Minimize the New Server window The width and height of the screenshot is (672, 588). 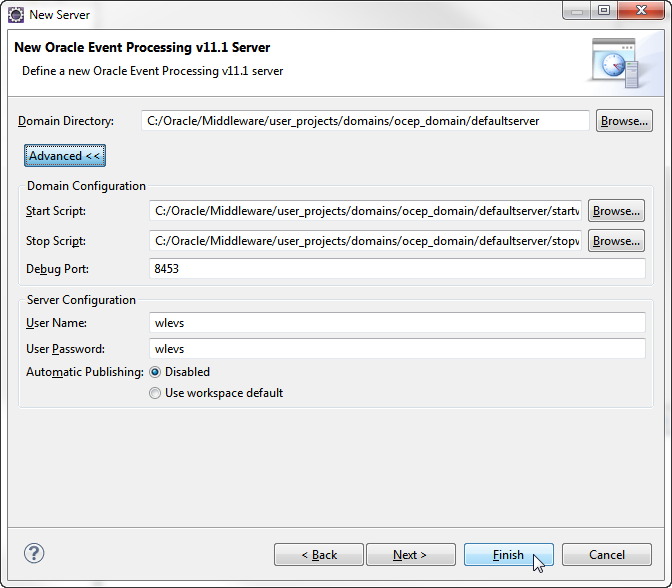(x=577, y=10)
